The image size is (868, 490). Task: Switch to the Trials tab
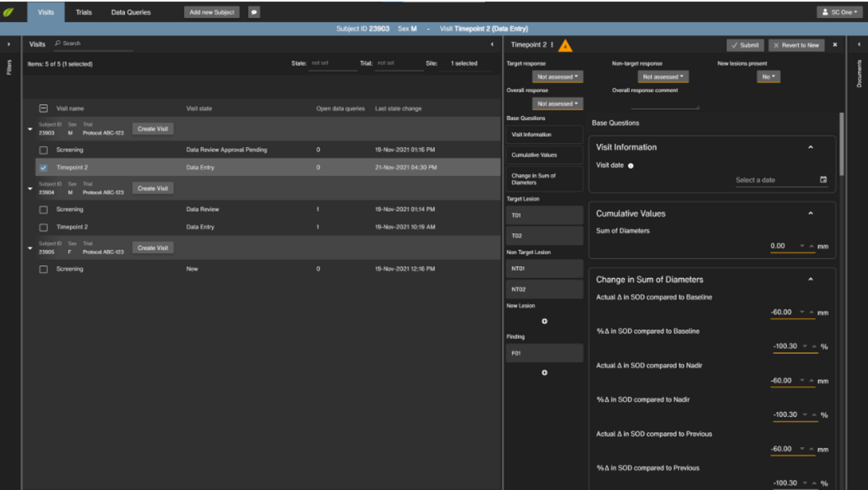coord(84,12)
